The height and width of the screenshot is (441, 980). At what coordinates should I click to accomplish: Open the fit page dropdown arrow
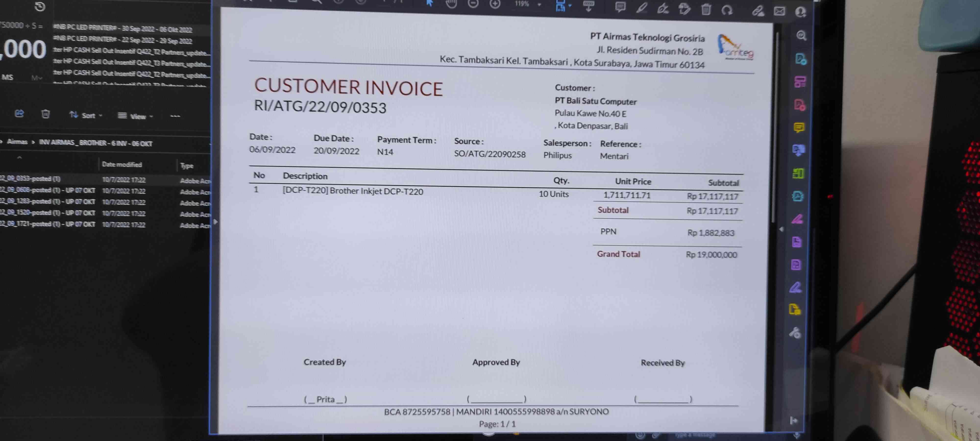click(570, 5)
